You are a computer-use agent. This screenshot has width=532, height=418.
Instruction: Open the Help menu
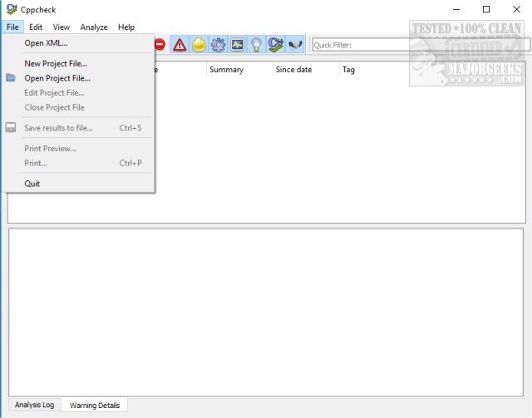(126, 27)
